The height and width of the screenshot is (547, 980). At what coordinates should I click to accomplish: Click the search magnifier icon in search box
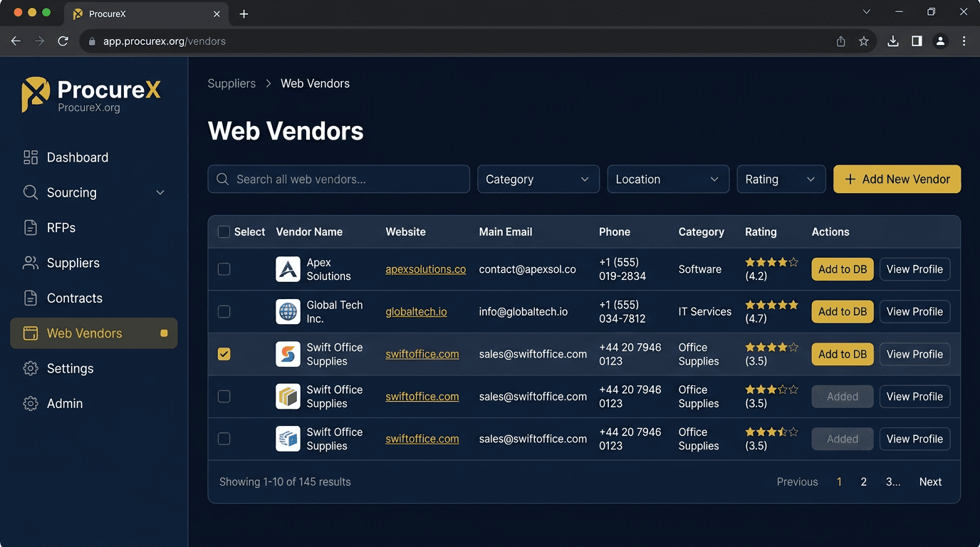(x=223, y=179)
